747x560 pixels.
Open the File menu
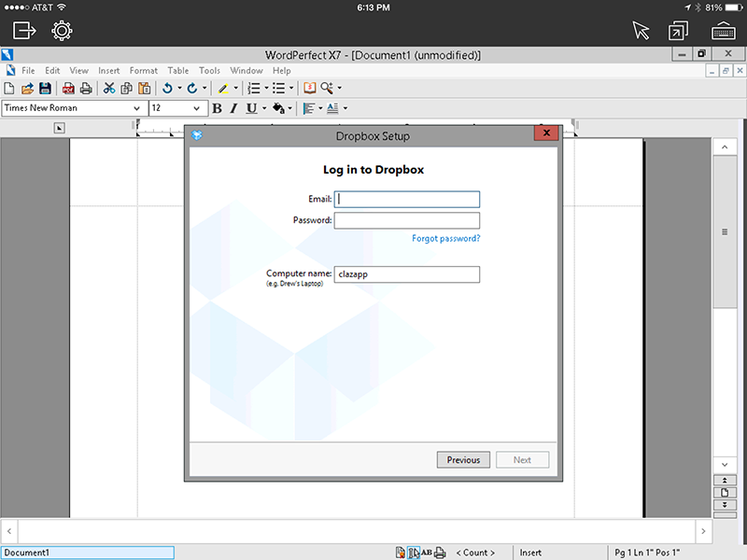28,71
